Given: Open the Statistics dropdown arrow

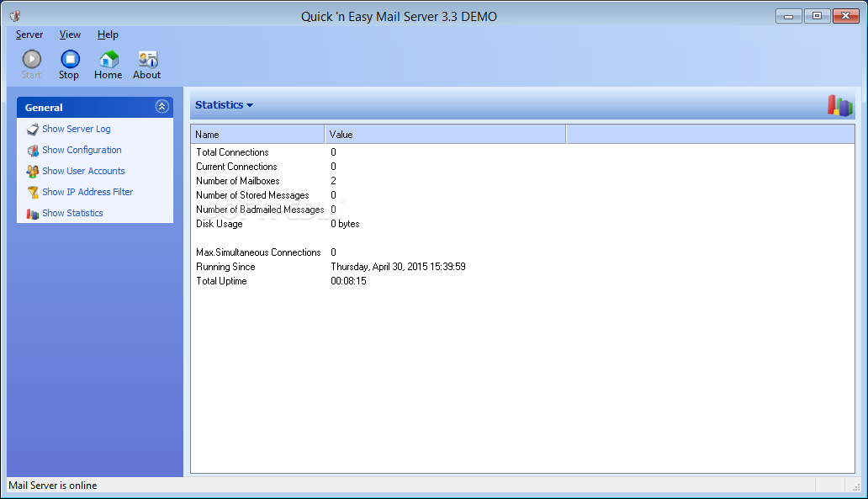Looking at the screenshot, I should click(x=250, y=105).
